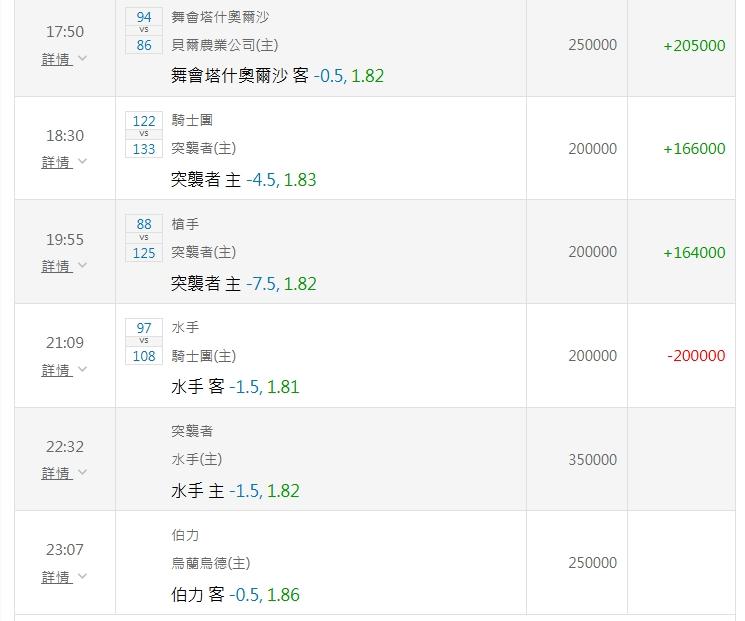Open 詳情 link for the 23:07 bet
Image resolution: width=745 pixels, height=621 pixels.
57,577
